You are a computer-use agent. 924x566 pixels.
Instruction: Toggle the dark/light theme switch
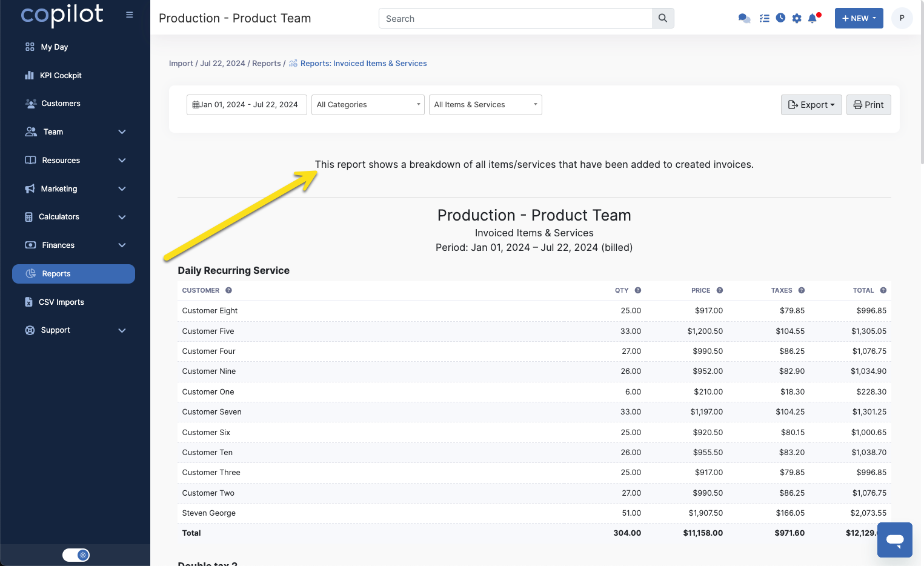coord(76,555)
